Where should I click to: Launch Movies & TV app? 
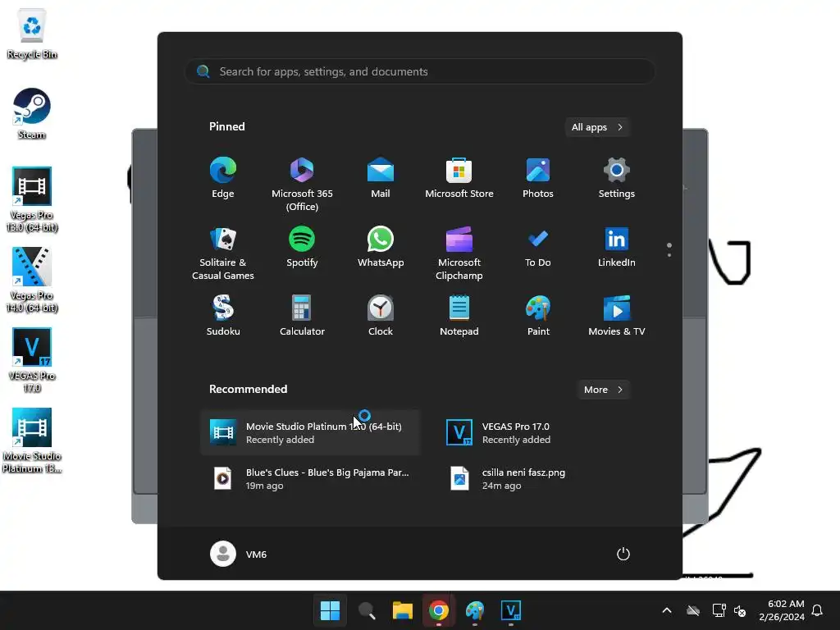(x=617, y=316)
